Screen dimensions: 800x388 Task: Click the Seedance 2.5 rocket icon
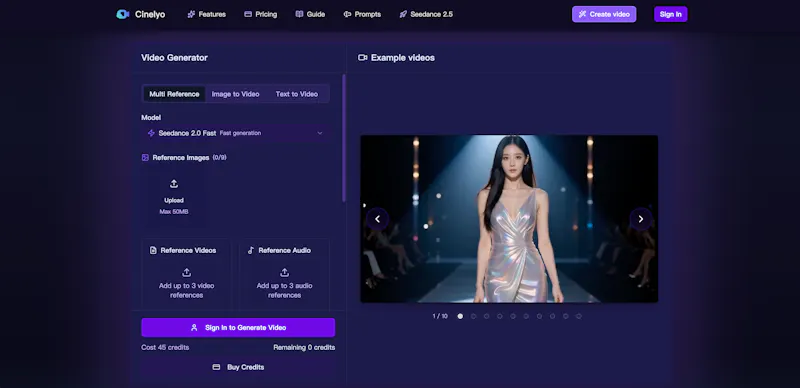point(403,14)
